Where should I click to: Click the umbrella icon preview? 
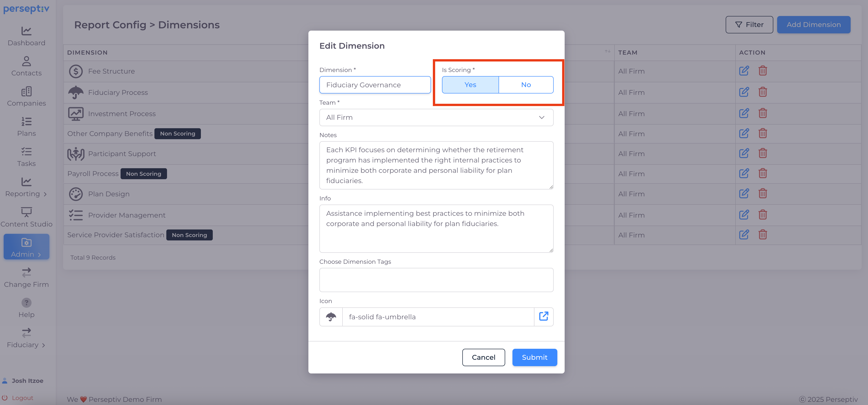pyautogui.click(x=331, y=317)
